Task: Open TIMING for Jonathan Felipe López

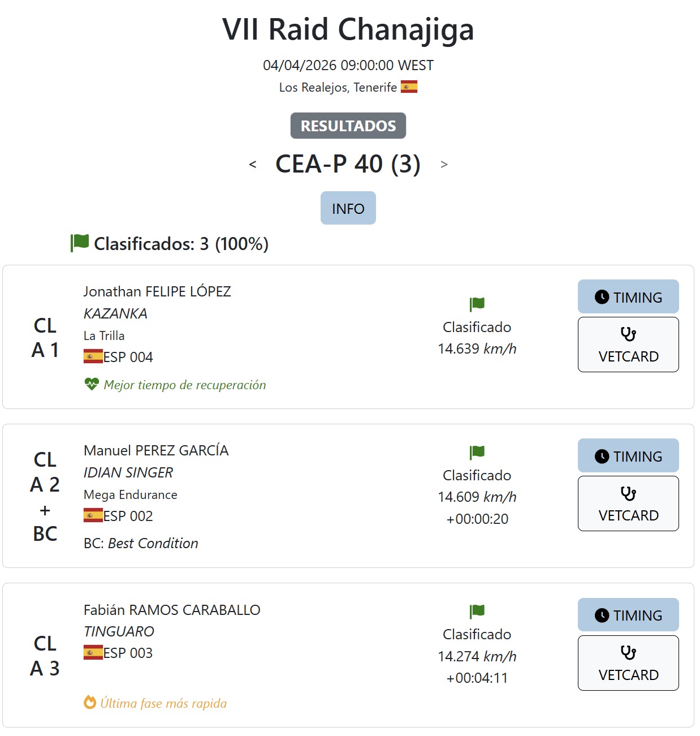Action: 628,297
